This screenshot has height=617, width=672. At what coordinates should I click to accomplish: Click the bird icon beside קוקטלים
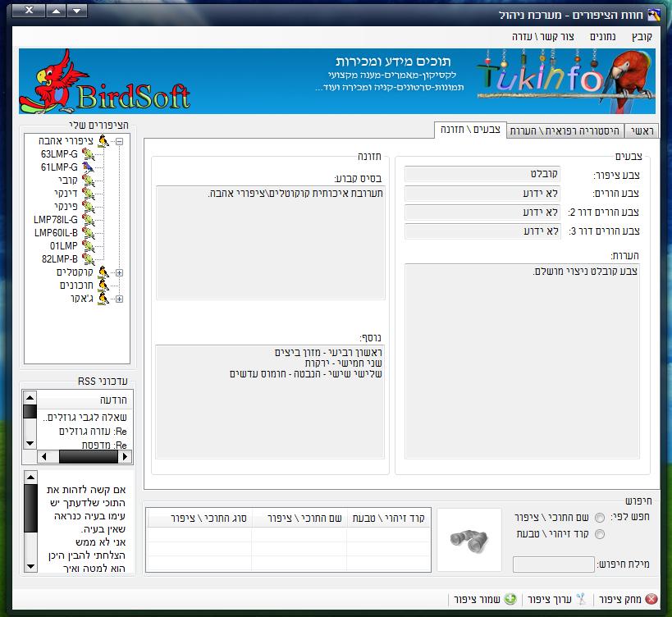tap(103, 272)
